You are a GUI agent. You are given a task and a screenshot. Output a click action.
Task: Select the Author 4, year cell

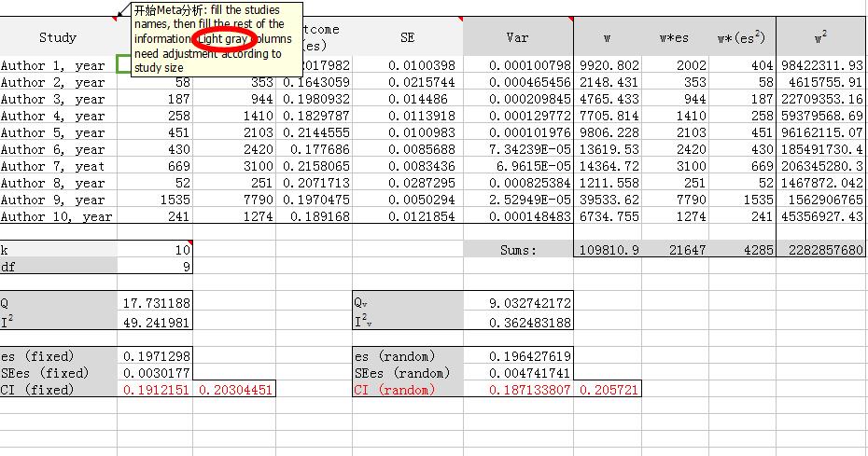point(58,116)
